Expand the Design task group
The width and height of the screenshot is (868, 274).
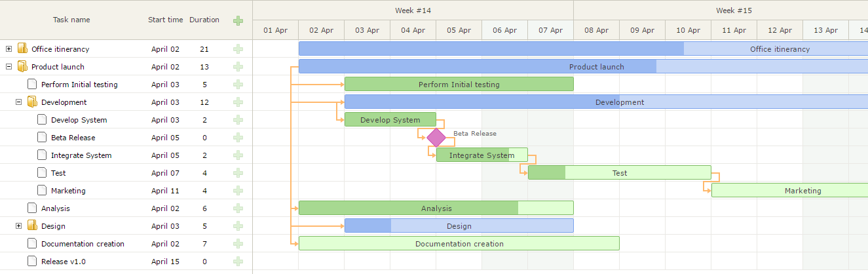pyautogui.click(x=18, y=226)
